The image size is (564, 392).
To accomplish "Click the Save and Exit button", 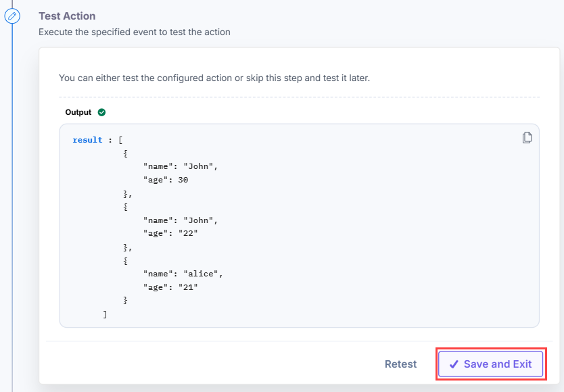I will coord(491,364).
